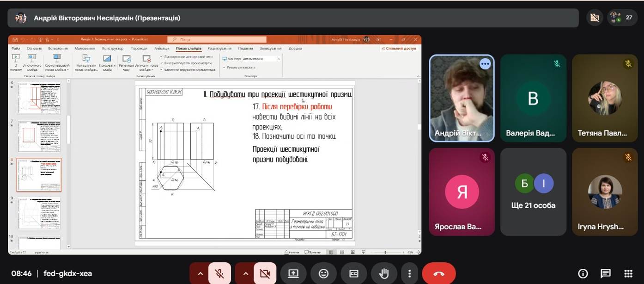Open the Файл menu tab
This screenshot has width=644, height=284.
click(16, 48)
